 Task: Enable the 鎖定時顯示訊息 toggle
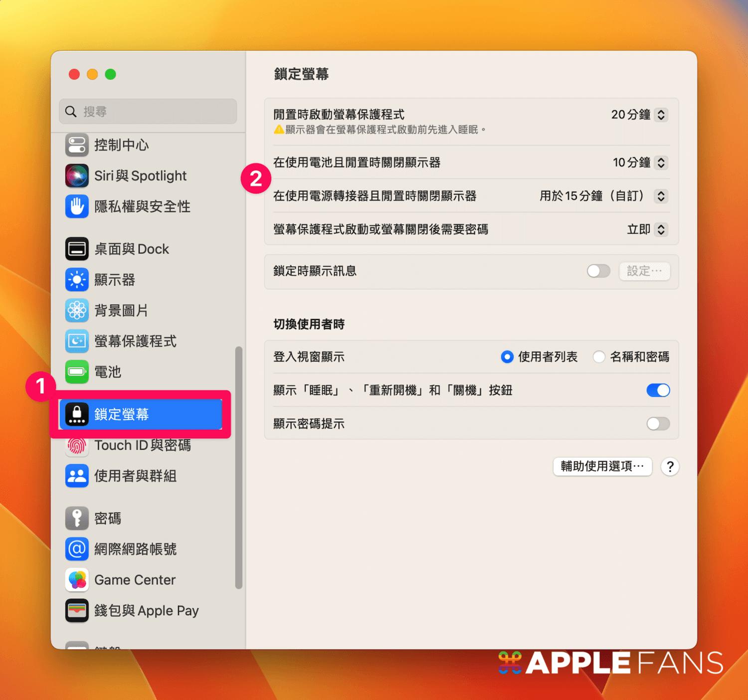point(598,271)
